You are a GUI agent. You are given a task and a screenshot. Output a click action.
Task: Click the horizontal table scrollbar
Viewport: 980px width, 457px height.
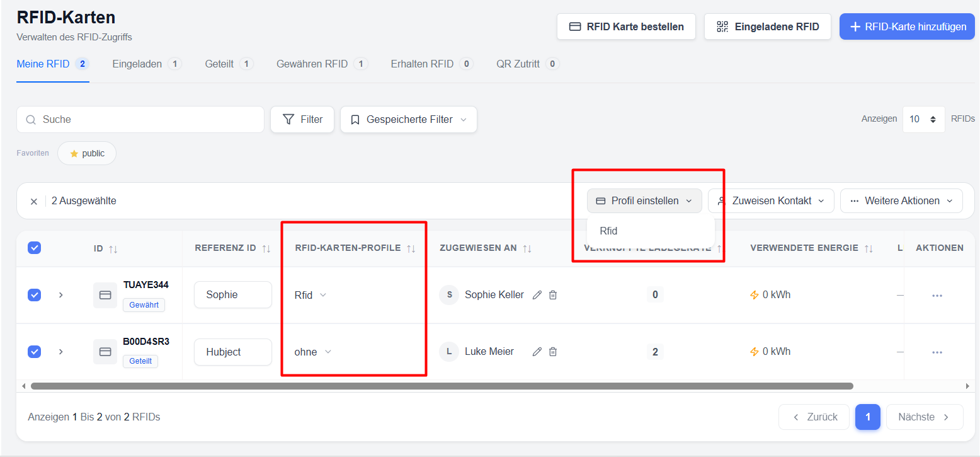[x=442, y=386]
